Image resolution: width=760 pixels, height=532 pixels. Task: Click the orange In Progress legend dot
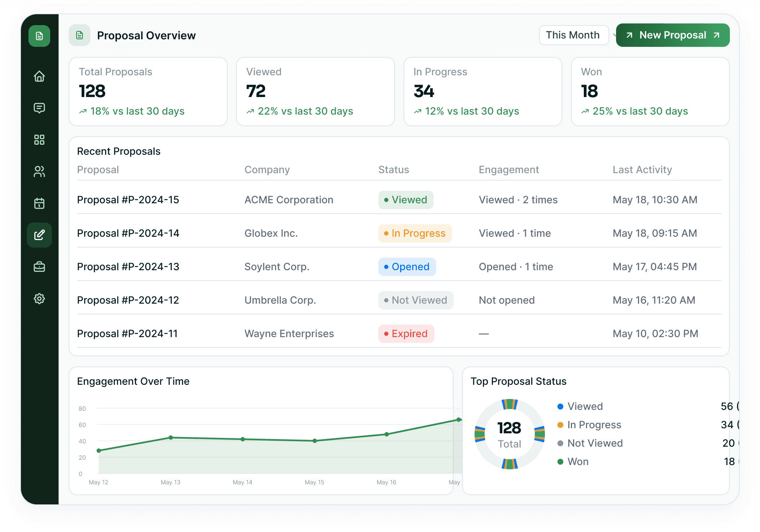pos(560,425)
